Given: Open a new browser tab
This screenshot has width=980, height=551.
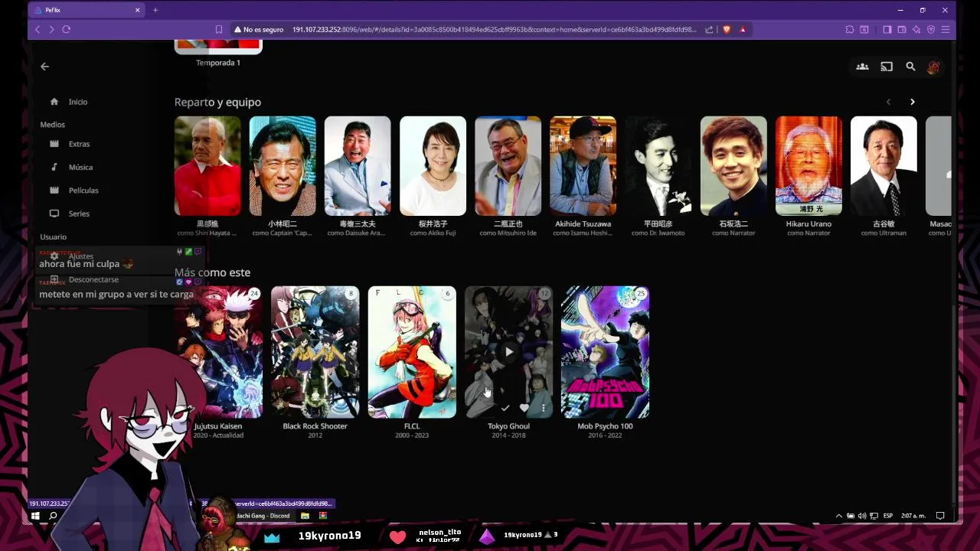Looking at the screenshot, I should [155, 10].
